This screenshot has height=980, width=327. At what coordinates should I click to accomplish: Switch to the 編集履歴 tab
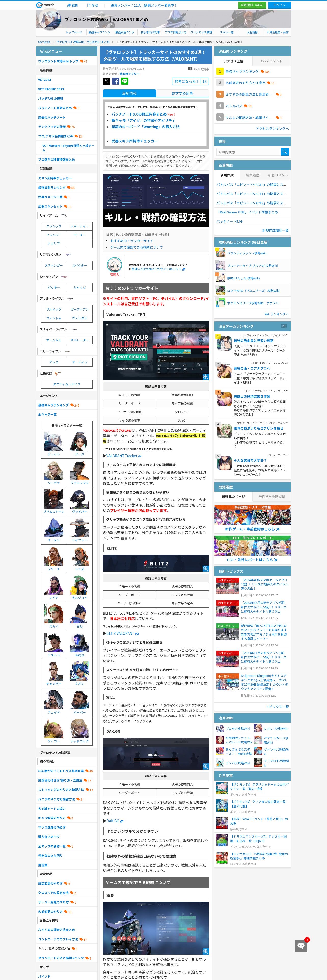[252, 175]
